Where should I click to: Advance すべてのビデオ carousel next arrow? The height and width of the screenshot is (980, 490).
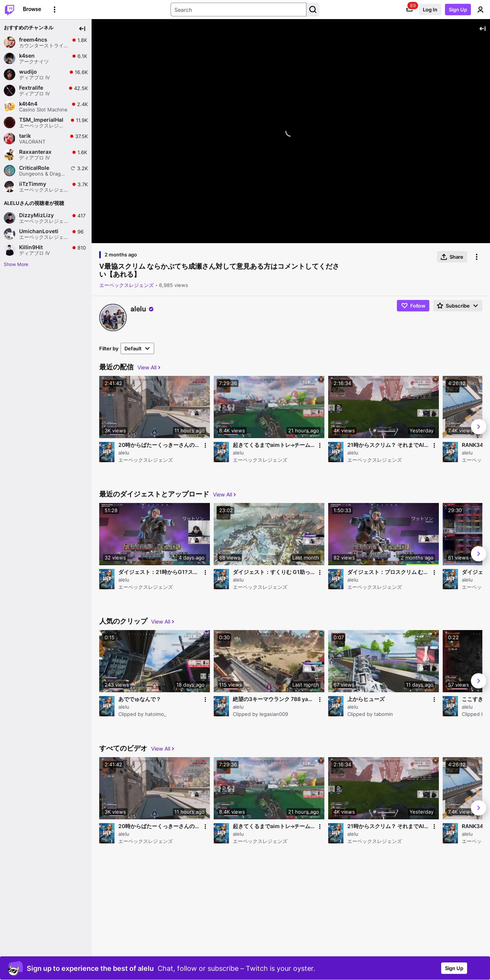[x=479, y=808]
